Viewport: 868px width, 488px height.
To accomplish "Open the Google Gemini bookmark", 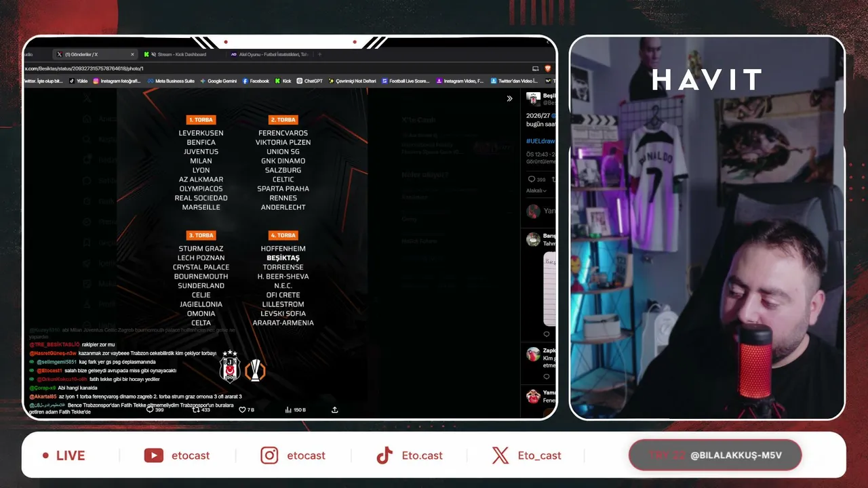I will [x=218, y=81].
